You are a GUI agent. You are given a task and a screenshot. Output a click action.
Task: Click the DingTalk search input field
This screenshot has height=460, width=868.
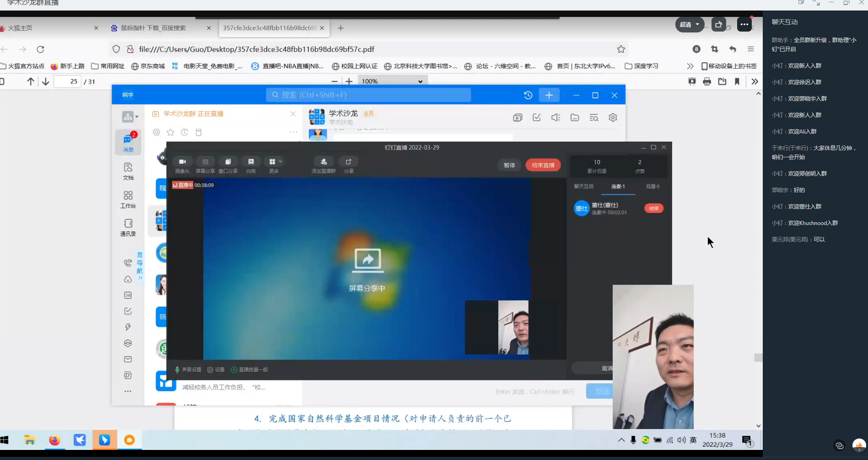coord(368,95)
